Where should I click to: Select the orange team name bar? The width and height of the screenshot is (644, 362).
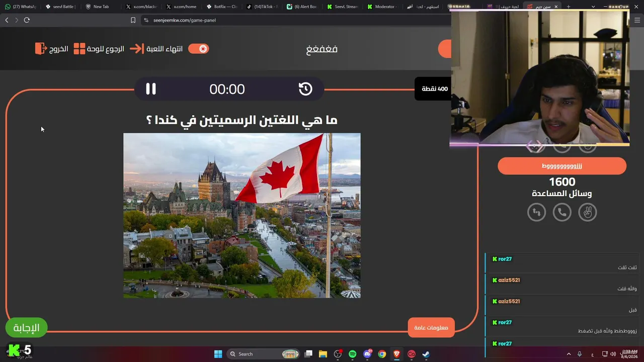click(x=562, y=166)
